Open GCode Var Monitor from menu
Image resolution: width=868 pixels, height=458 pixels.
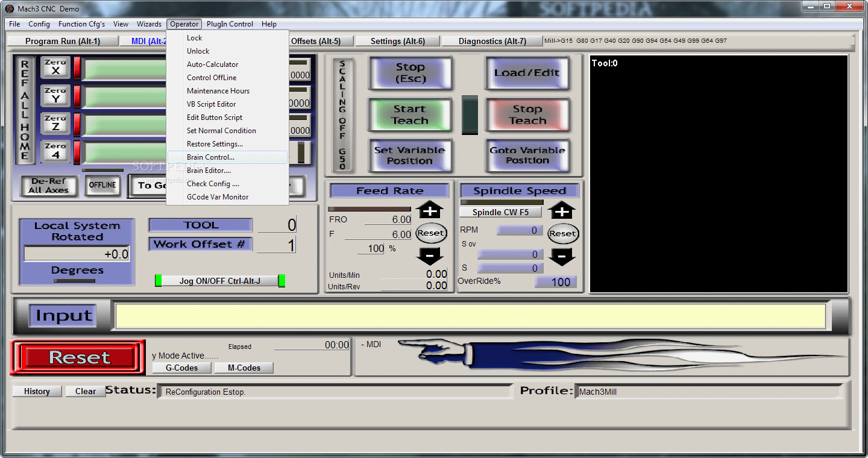228,197
